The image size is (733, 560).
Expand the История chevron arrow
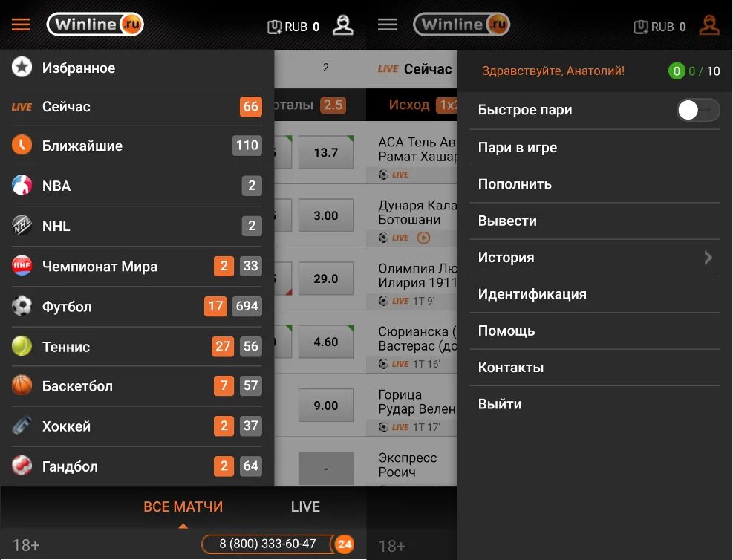pyautogui.click(x=708, y=258)
